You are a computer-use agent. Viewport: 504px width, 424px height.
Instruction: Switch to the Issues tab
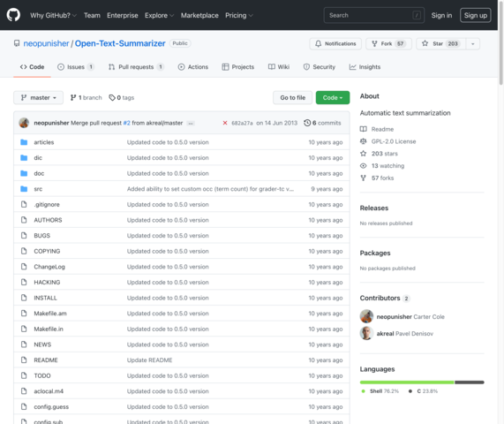(x=76, y=67)
